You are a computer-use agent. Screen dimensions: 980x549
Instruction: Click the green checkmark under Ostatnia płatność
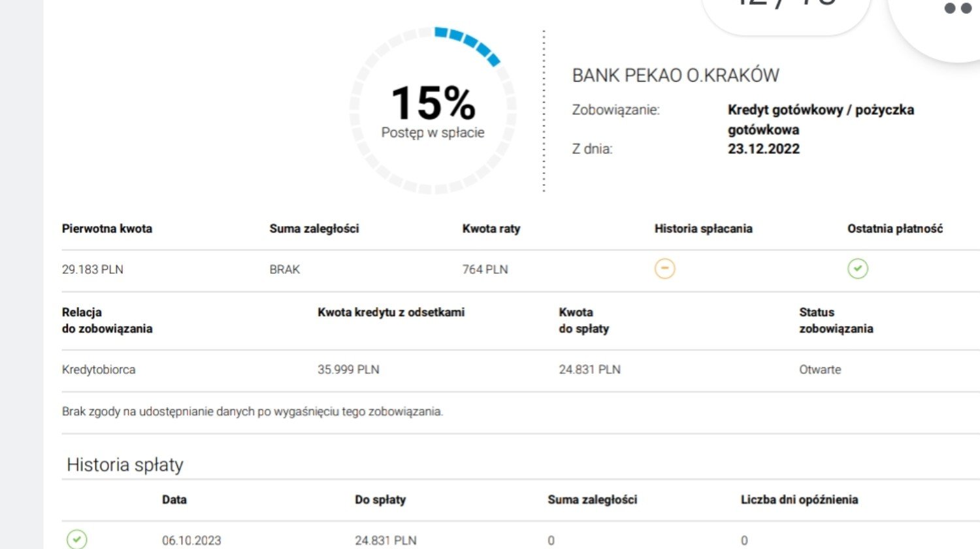pos(858,269)
